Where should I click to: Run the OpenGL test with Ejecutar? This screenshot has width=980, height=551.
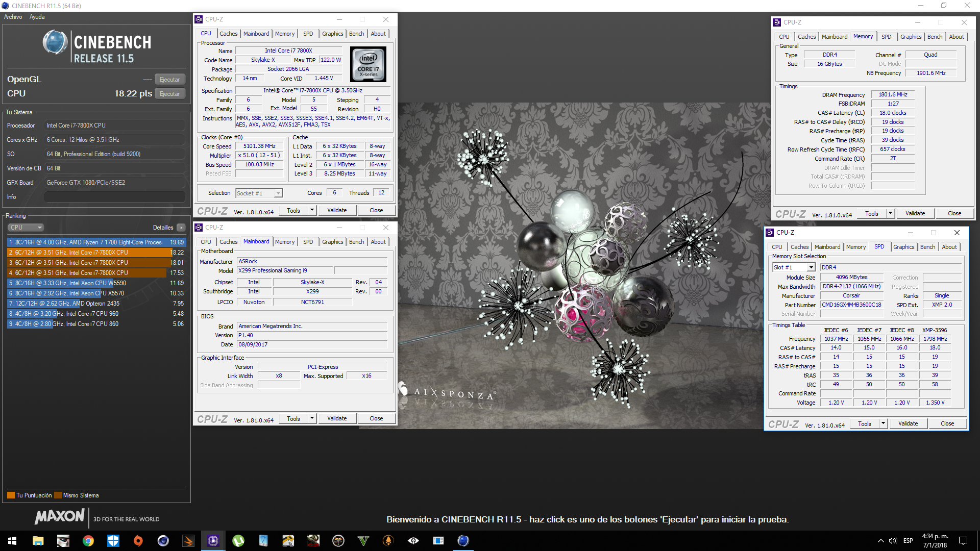point(169,80)
